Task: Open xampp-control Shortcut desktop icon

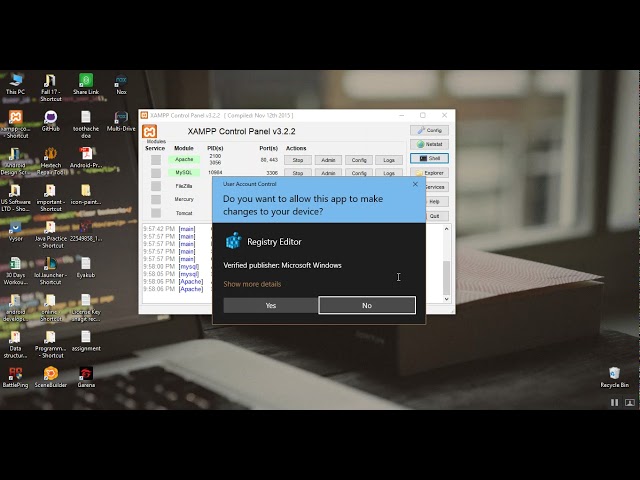Action: click(16, 124)
